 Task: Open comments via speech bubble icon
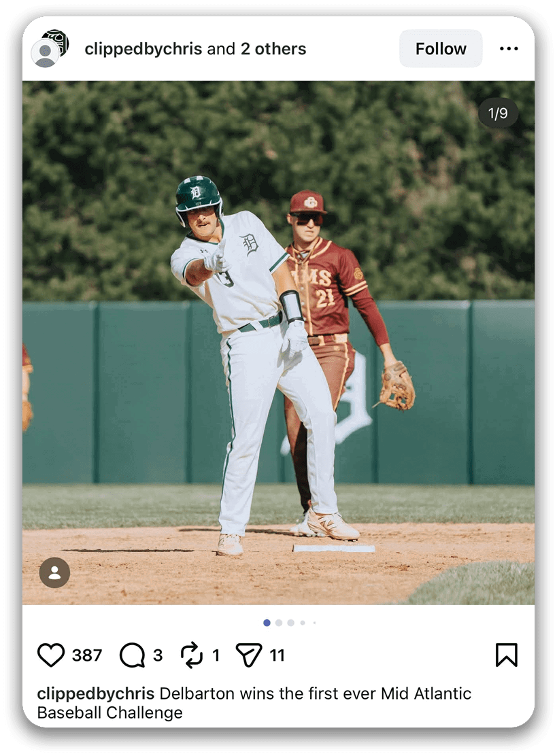(132, 655)
